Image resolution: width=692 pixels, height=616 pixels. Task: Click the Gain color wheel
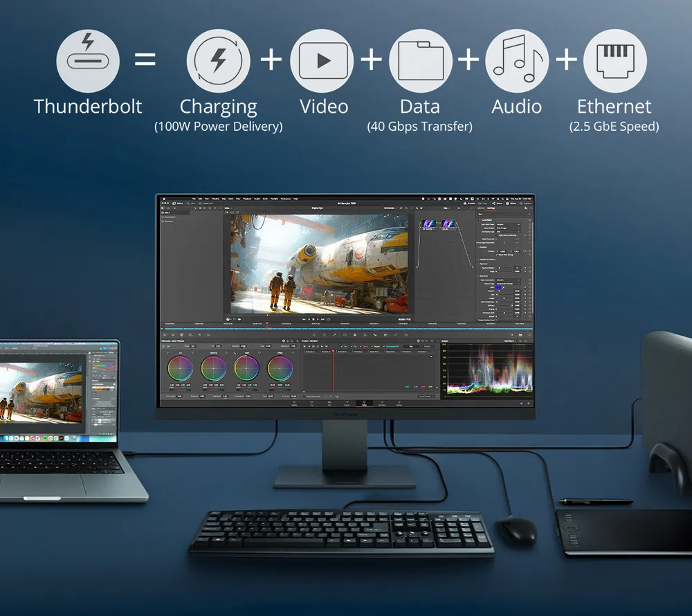point(246,368)
